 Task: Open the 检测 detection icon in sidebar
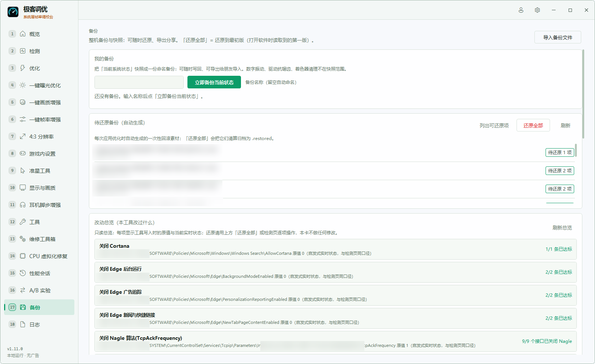(23, 51)
